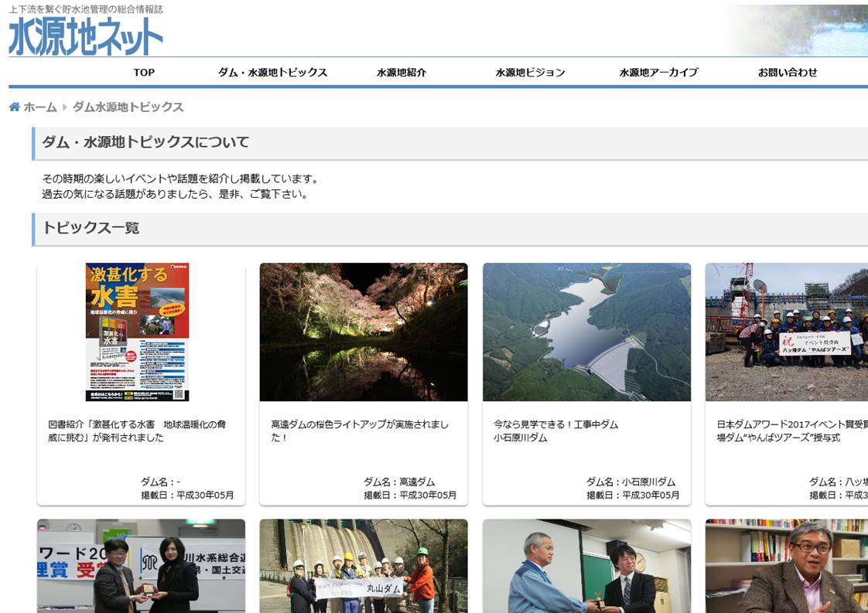The height and width of the screenshot is (613, 868).
Task: Click the 高遠ダムの桜色ライトアップ article title
Action: point(359,431)
